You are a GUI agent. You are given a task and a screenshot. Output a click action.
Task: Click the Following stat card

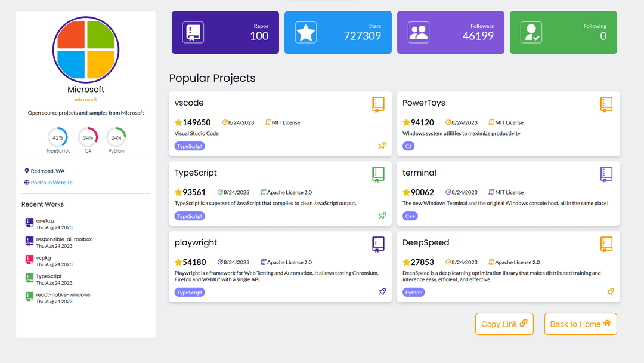(x=563, y=32)
